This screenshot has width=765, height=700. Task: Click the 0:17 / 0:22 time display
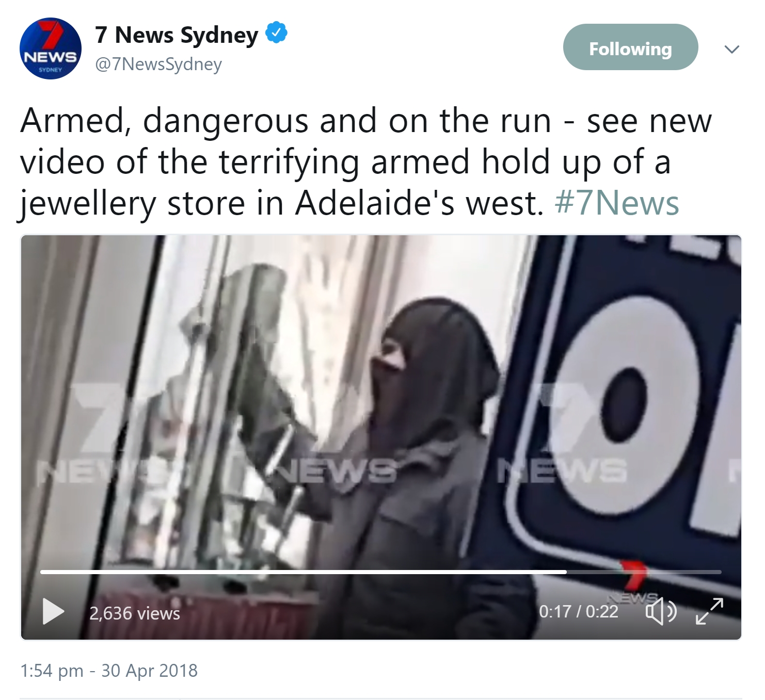[578, 612]
